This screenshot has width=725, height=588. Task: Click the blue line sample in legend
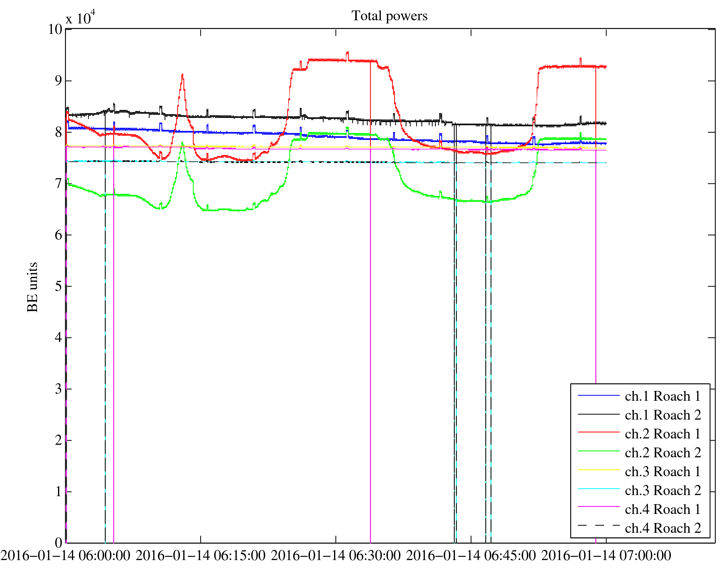pyautogui.click(x=599, y=395)
